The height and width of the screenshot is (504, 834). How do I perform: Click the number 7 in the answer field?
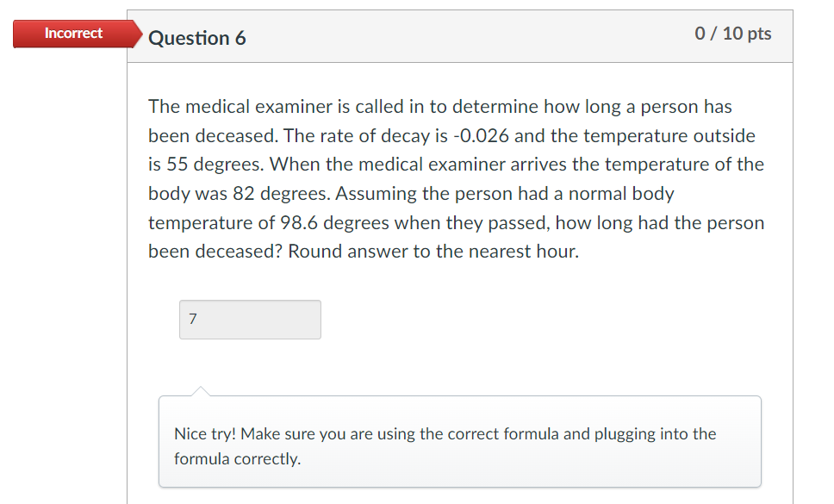tap(190, 319)
